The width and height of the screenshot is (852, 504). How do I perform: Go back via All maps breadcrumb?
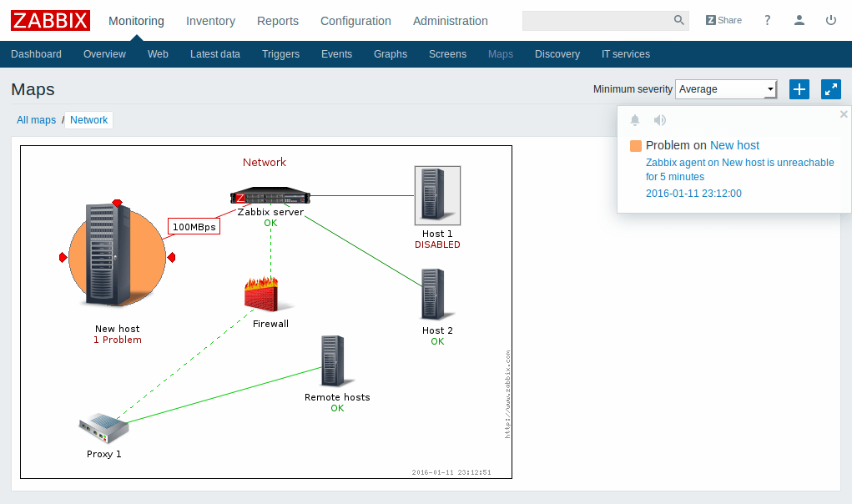[x=36, y=119]
